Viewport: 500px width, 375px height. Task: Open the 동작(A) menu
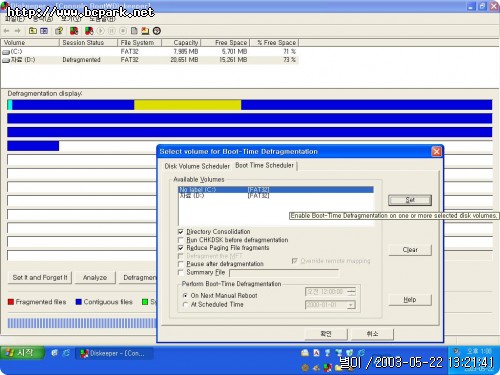43,19
